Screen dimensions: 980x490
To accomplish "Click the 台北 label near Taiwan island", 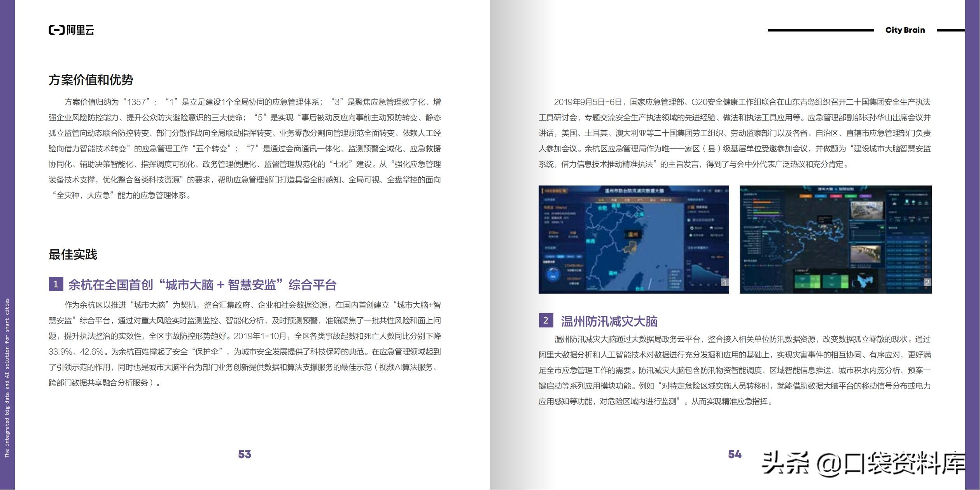I will coord(640,289).
